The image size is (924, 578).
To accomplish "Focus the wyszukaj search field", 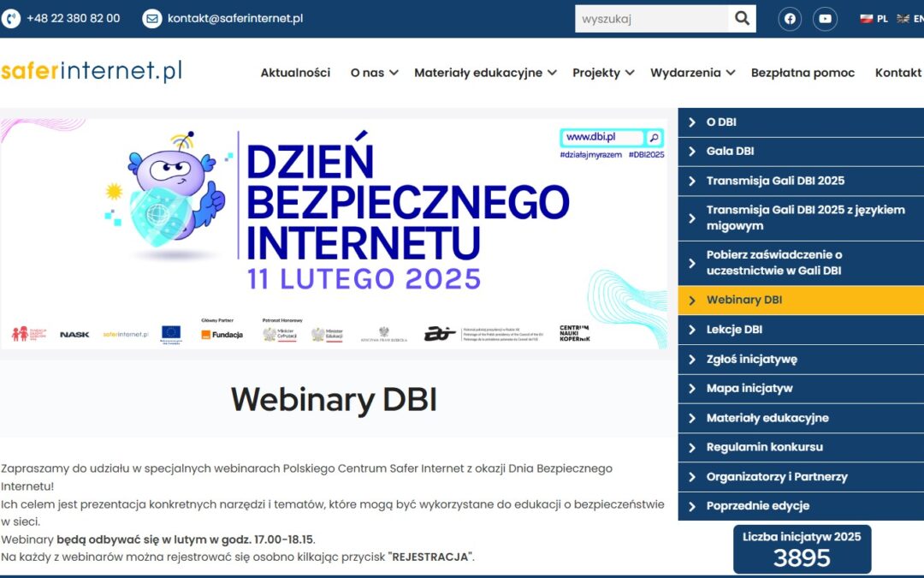I will pos(651,19).
